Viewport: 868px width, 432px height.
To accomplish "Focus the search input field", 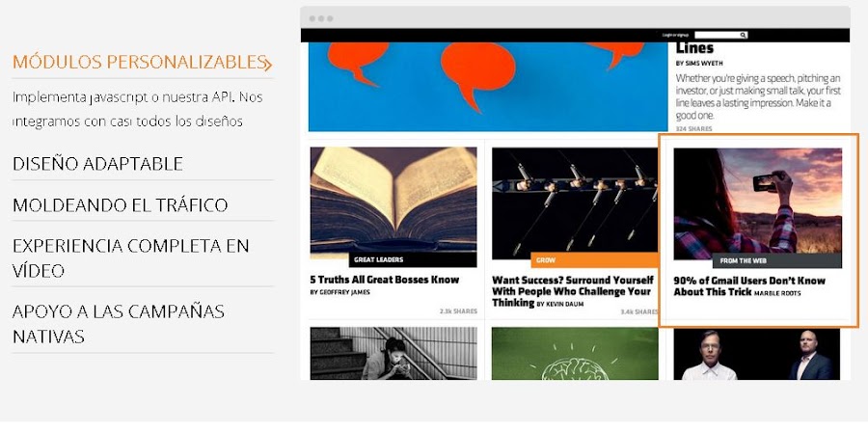I will pyautogui.click(x=717, y=36).
